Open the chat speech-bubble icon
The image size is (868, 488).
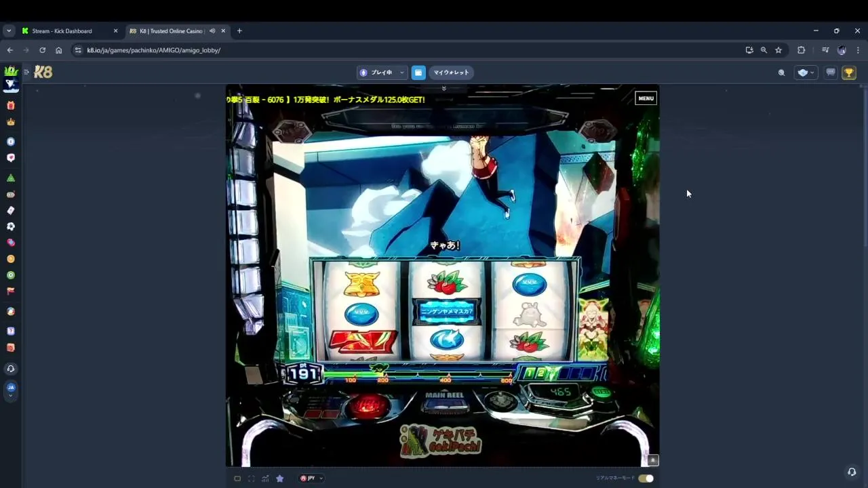[831, 73]
